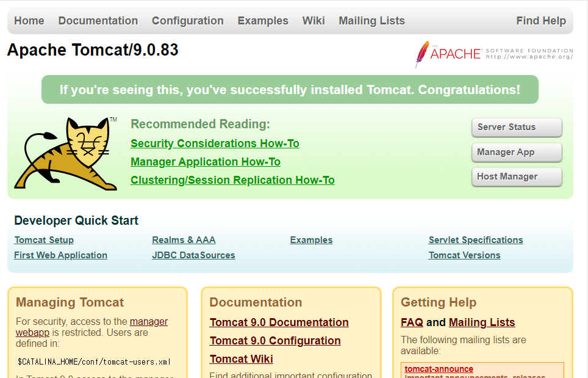Screen dimensions: 588x378
Task: Open the Tomcat Wiki link
Action: 241,359
